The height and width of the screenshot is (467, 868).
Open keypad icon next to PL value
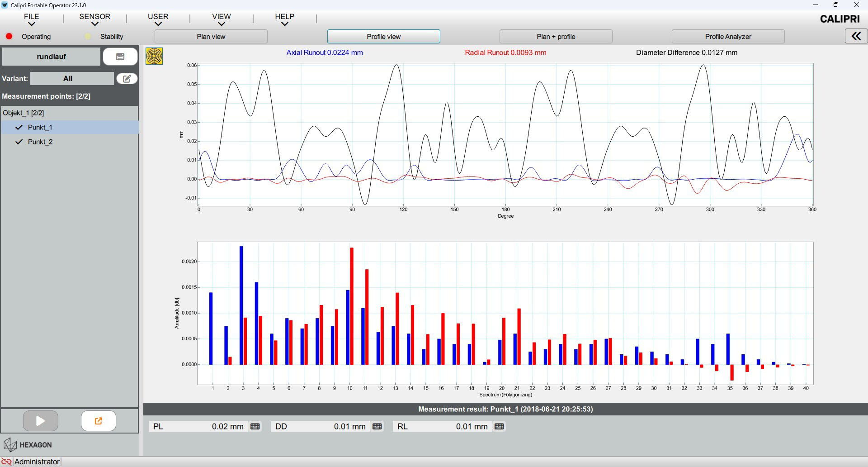(x=255, y=426)
